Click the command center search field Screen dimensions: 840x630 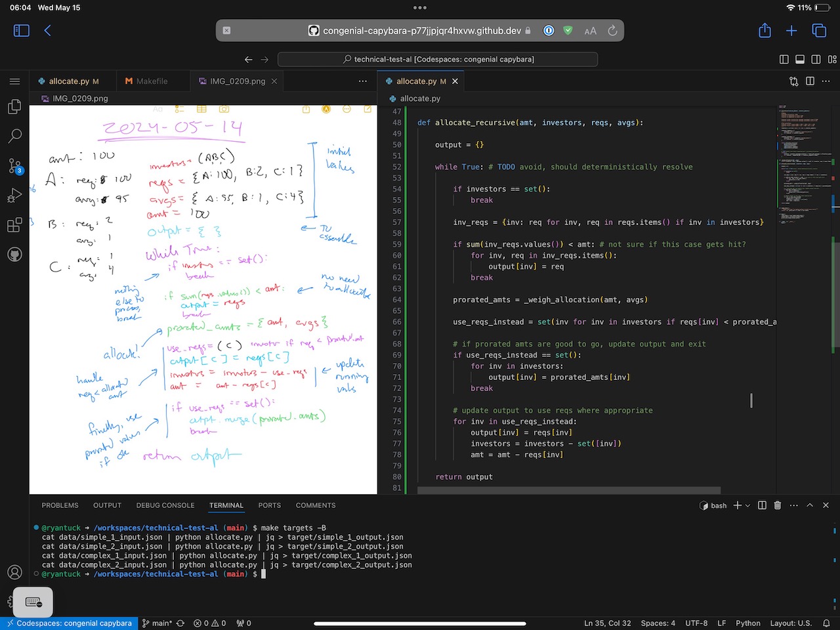(x=438, y=59)
